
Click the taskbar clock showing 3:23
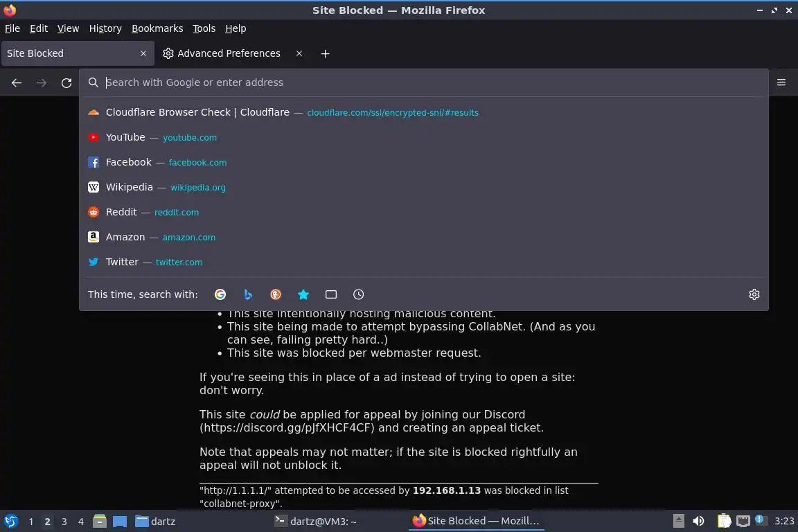(x=784, y=521)
